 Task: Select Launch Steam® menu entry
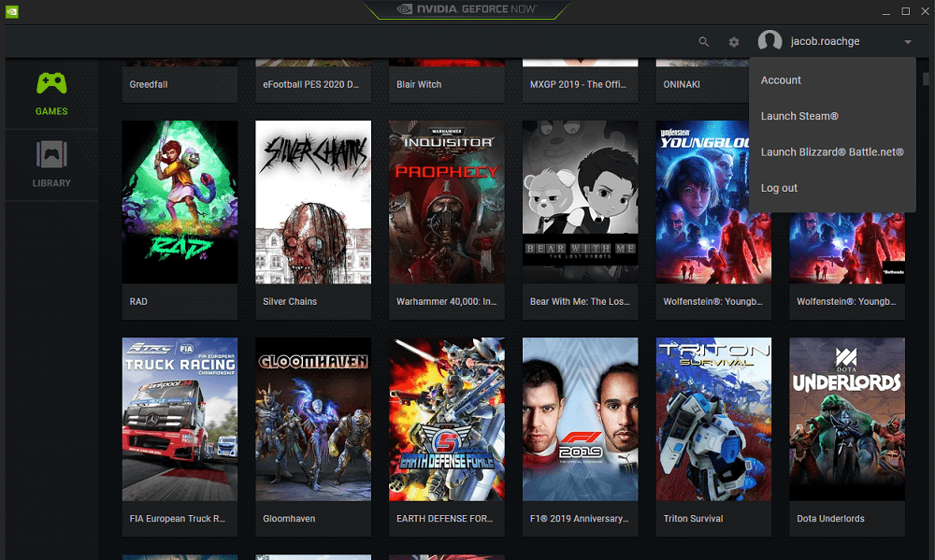click(799, 116)
